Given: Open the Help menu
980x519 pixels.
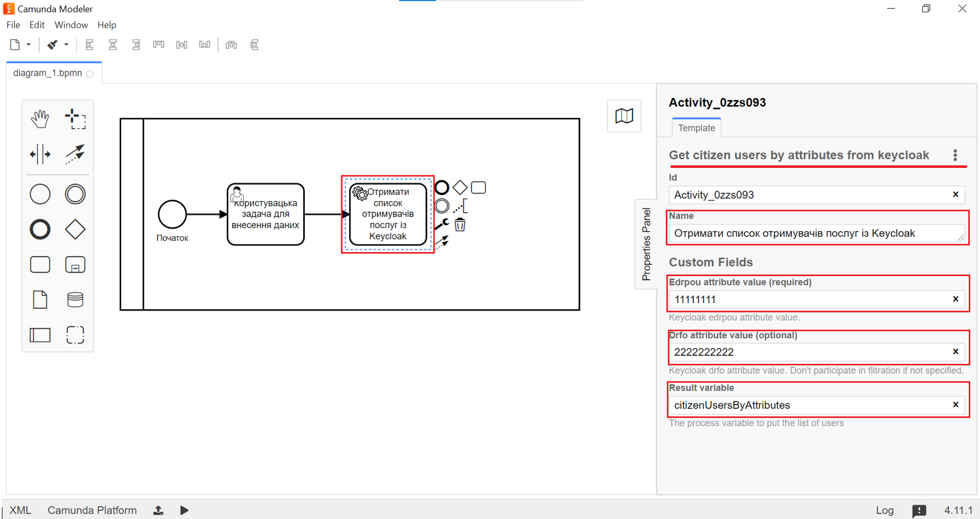Looking at the screenshot, I should pos(107,25).
